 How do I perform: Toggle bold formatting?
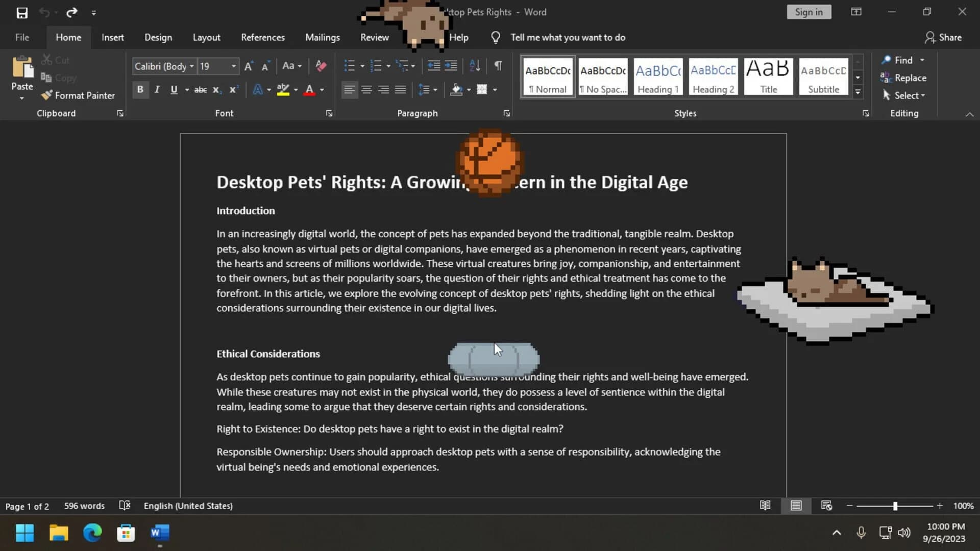tap(140, 89)
